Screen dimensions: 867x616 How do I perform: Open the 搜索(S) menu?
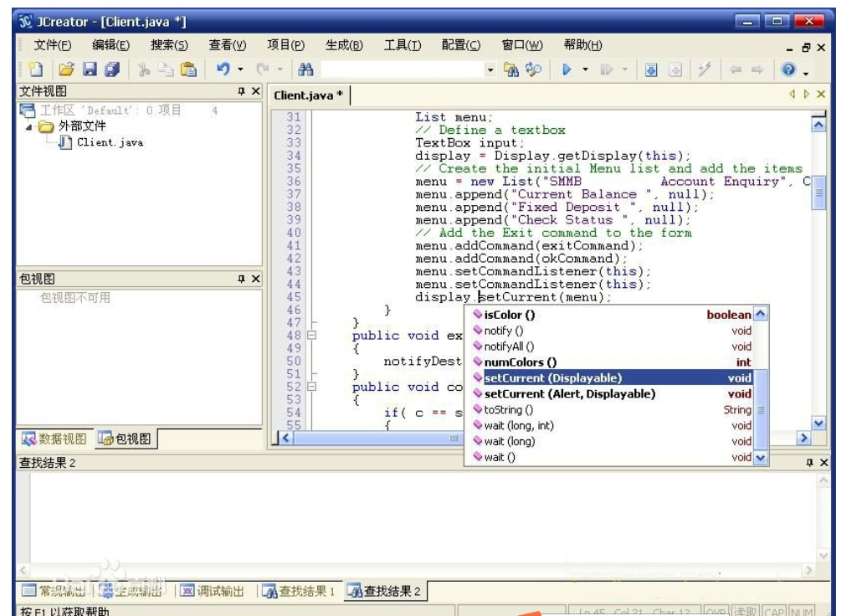click(x=169, y=45)
